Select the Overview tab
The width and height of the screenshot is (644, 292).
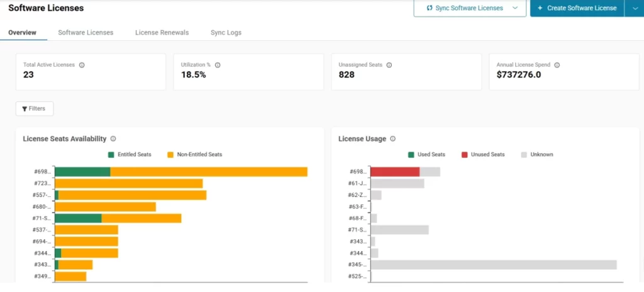pos(22,33)
